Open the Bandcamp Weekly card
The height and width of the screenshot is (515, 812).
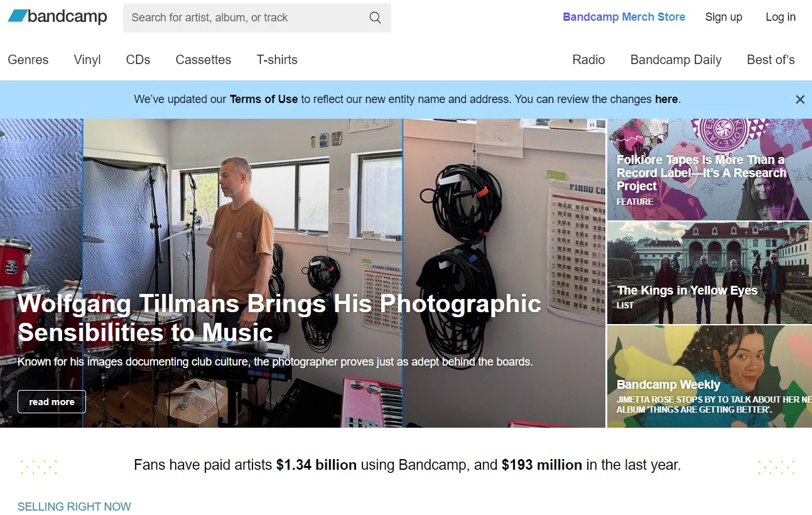[x=710, y=376]
